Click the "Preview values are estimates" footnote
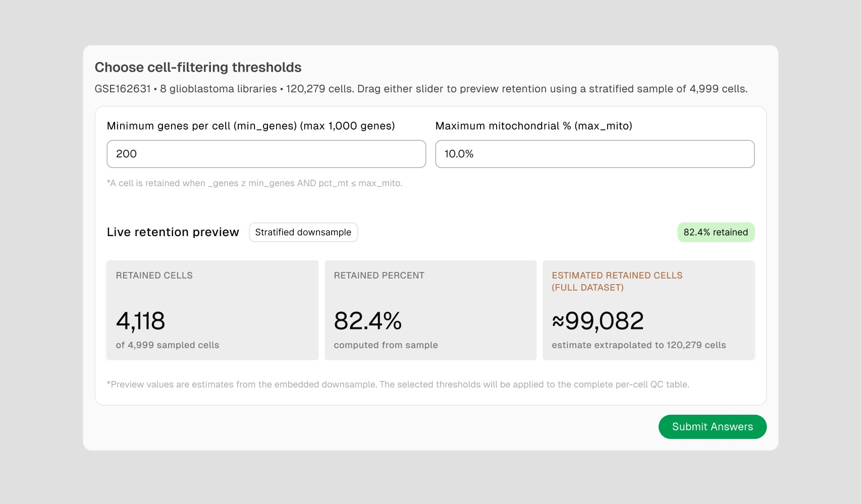 398,384
